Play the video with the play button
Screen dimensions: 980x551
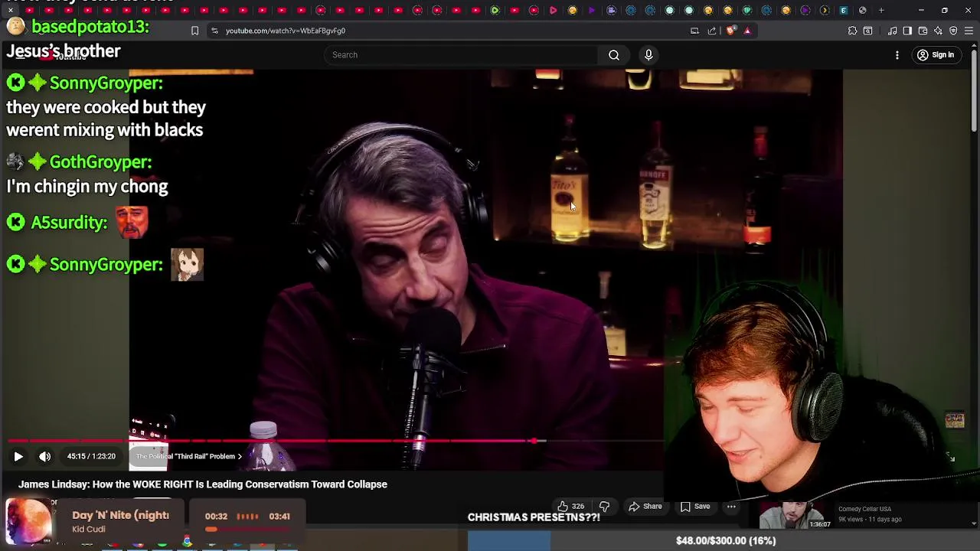tap(18, 456)
